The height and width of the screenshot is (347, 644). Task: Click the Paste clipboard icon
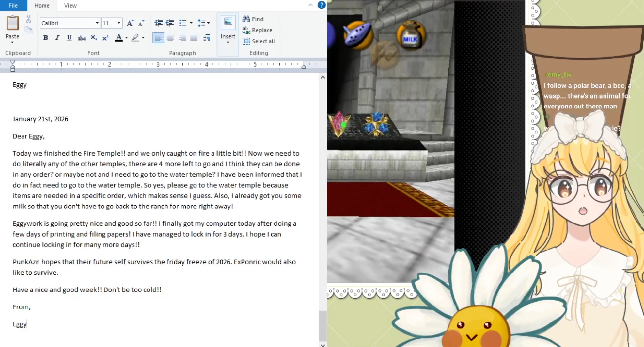(12, 23)
